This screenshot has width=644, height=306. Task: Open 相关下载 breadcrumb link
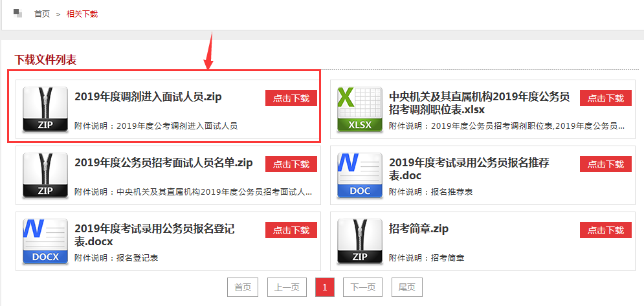pos(82,14)
